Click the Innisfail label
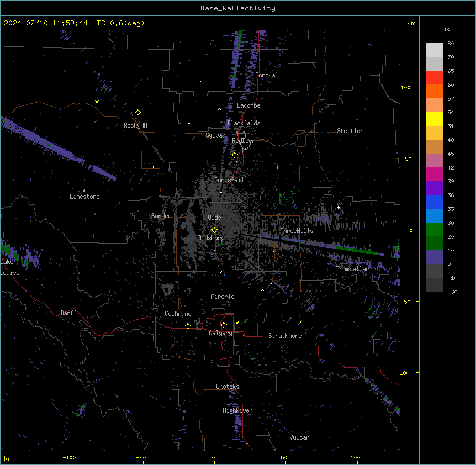 pos(229,180)
